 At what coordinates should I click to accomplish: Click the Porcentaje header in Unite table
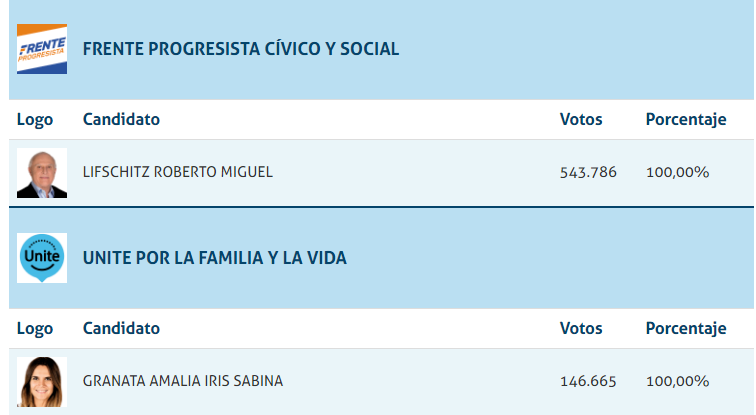pyautogui.click(x=685, y=328)
